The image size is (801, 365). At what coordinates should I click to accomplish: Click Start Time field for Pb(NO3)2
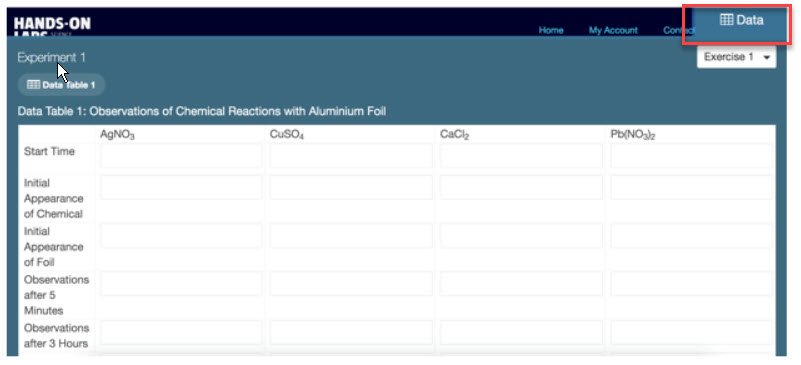tap(691, 156)
